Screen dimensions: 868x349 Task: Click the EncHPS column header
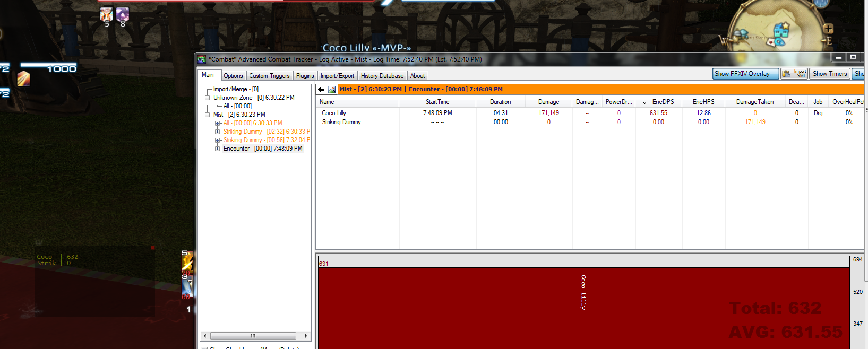pyautogui.click(x=703, y=102)
